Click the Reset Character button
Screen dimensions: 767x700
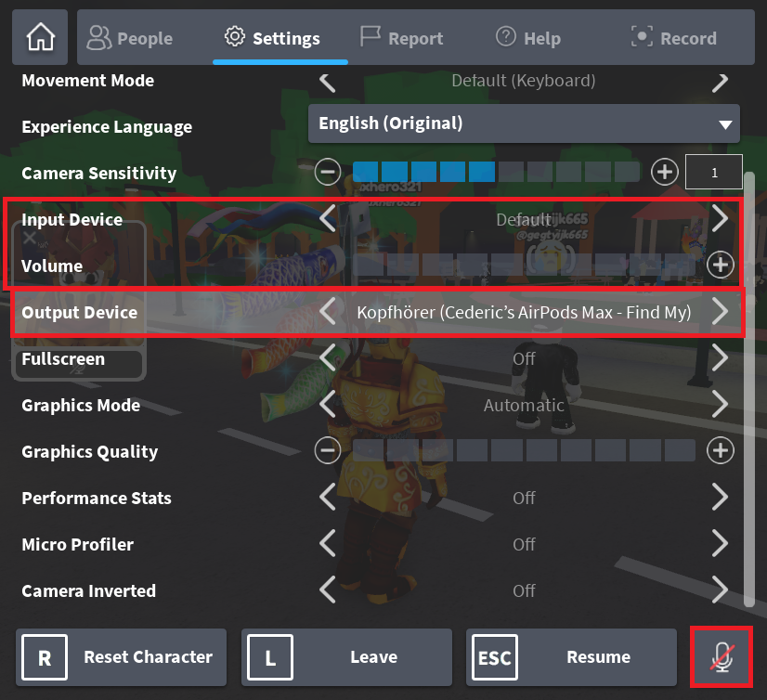[121, 656]
